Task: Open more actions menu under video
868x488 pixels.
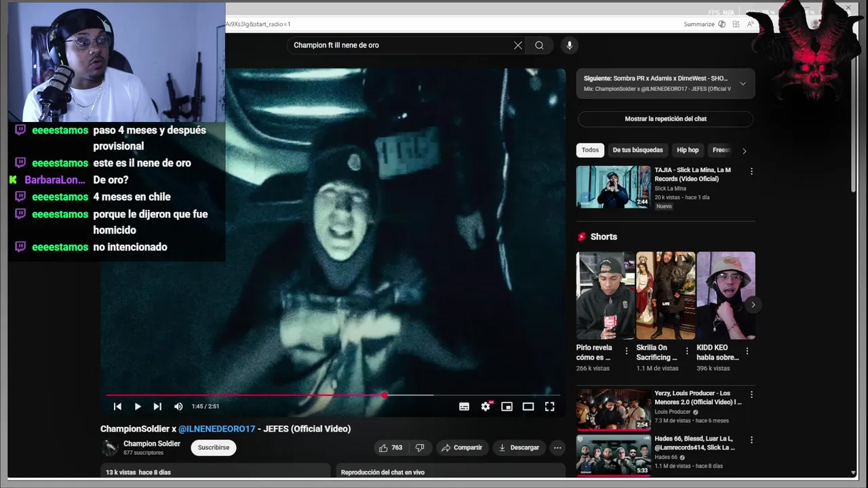Action: 557,447
